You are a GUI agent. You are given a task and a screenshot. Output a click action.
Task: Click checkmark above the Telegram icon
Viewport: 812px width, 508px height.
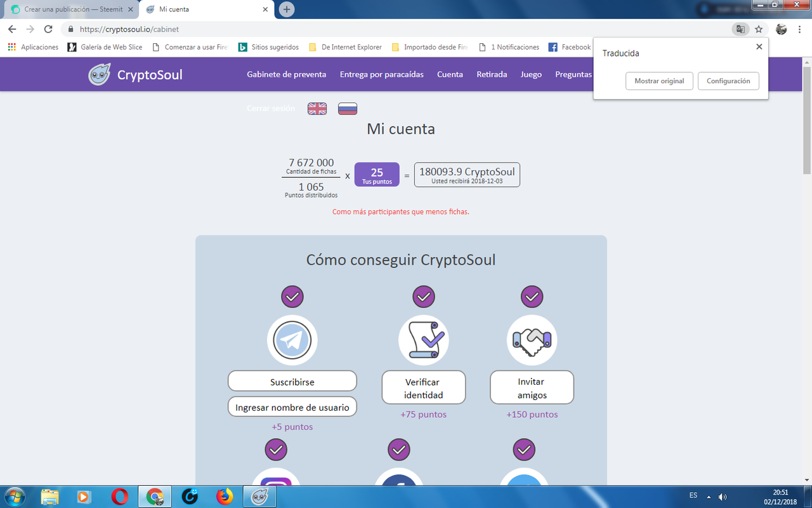[x=292, y=297]
